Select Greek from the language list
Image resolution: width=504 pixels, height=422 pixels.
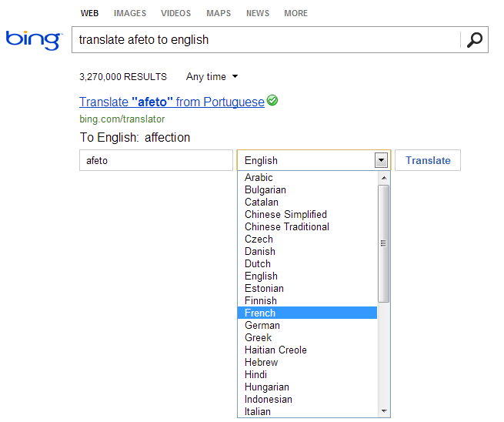(307, 338)
